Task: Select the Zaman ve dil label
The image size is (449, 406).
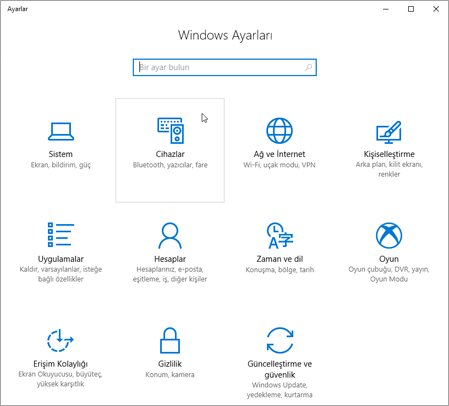Action: [280, 259]
